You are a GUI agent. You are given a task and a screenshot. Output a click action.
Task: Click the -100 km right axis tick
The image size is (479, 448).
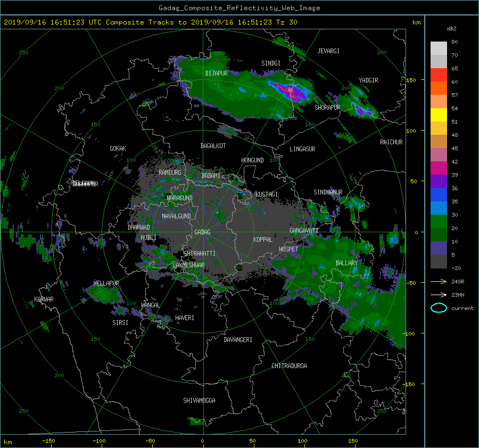click(x=409, y=333)
